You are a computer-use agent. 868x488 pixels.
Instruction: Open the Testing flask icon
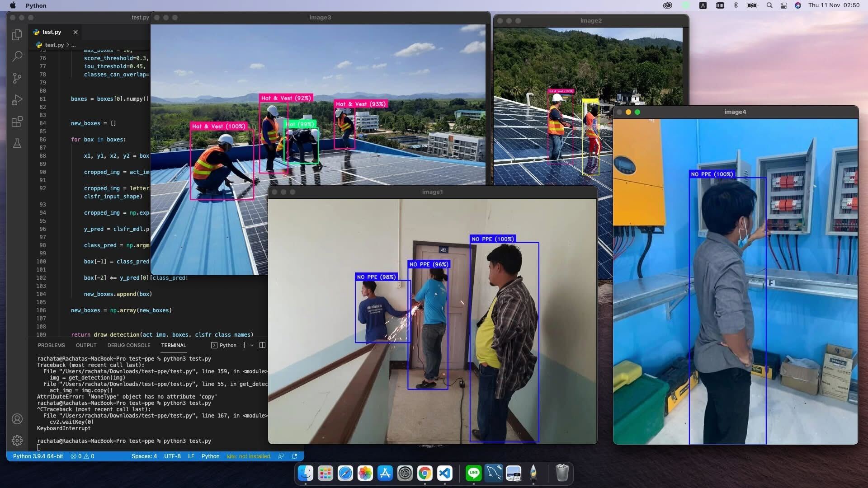tap(17, 144)
